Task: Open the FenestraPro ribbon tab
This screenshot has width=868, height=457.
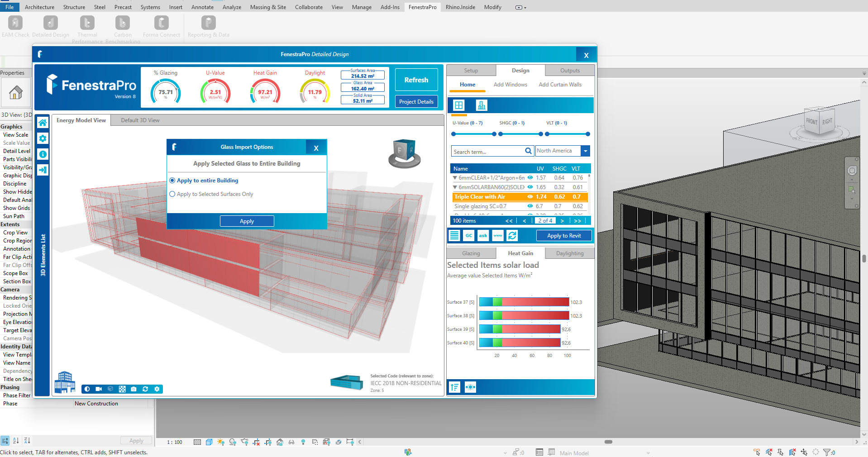Action: click(422, 7)
